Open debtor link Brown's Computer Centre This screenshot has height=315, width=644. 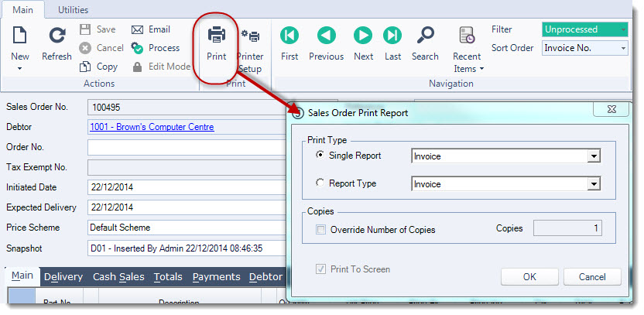[152, 127]
